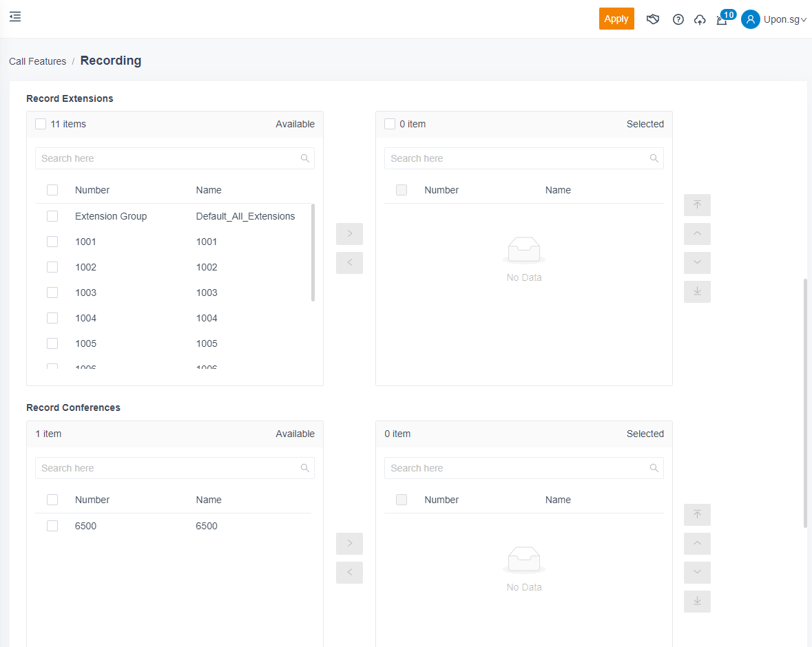Click move up chevron in Record Conferences
The image size is (812, 647).
pos(697,544)
